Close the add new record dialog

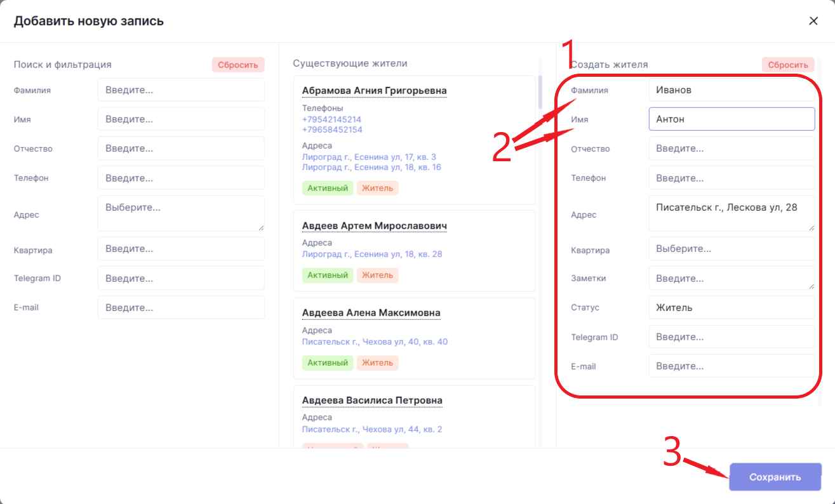[813, 21]
